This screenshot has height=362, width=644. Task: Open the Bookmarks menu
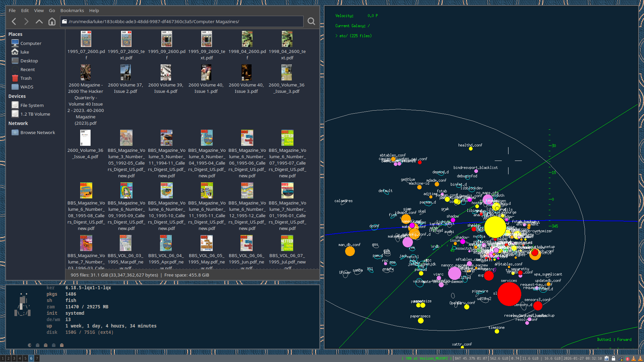pos(72,10)
